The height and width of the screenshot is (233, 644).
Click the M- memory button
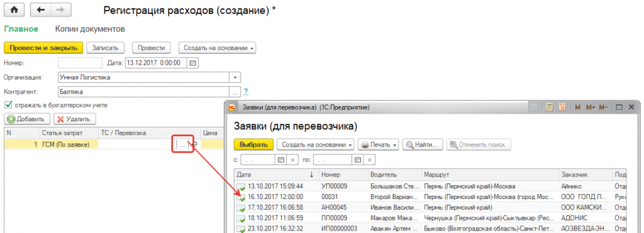point(603,107)
